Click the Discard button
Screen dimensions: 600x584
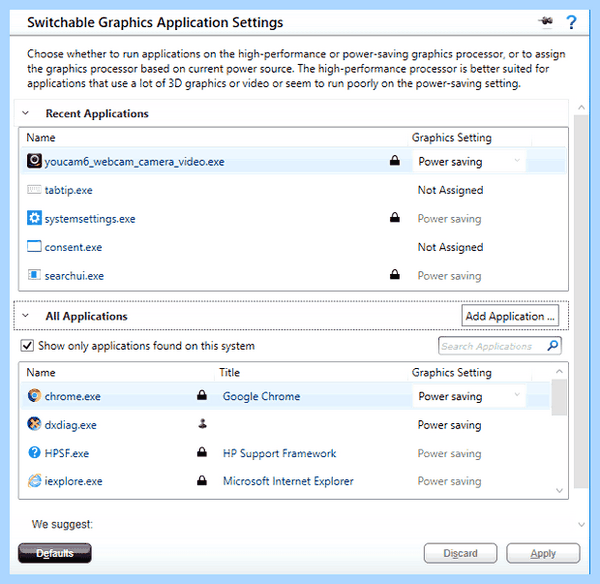(x=460, y=553)
